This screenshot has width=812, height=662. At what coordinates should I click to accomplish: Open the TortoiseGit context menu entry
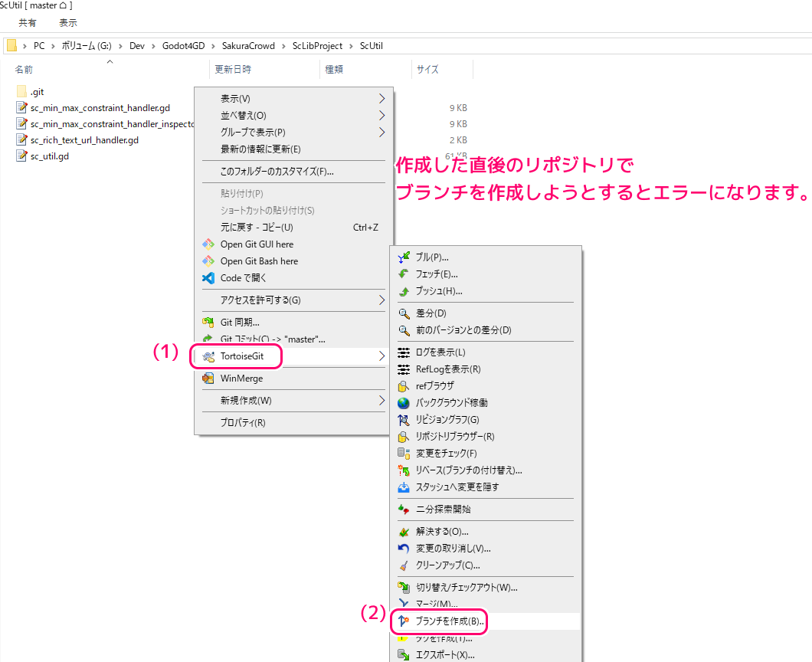[241, 356]
